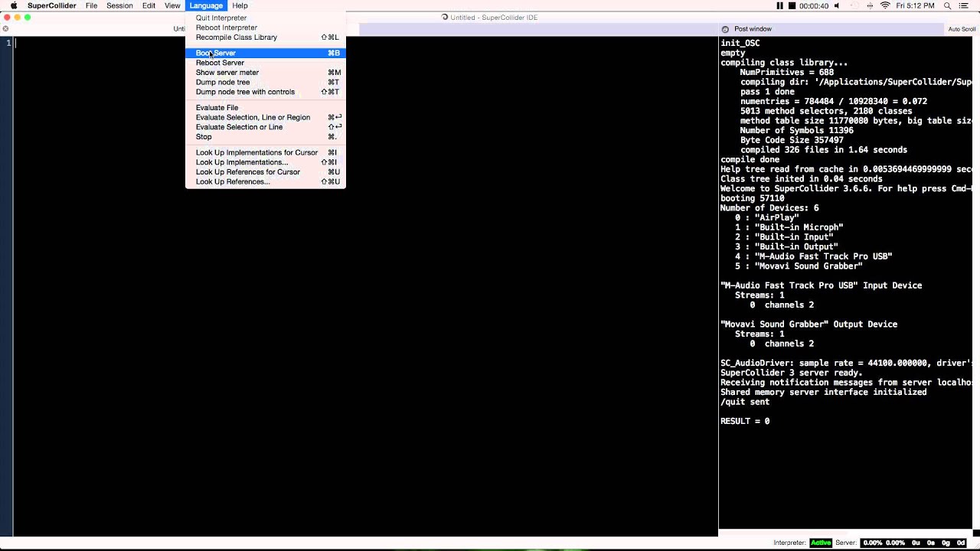Screen dimensions: 980x551
Task: Close the open Language menu
Action: (206, 5)
